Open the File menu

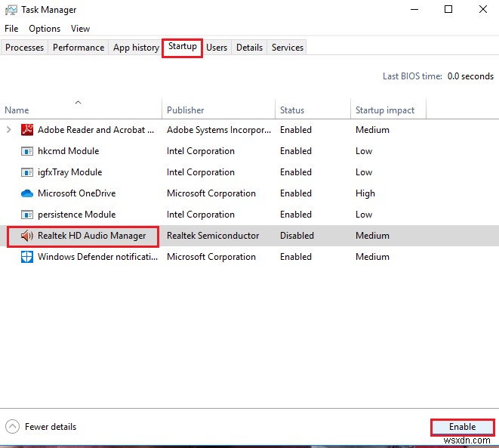pos(11,29)
